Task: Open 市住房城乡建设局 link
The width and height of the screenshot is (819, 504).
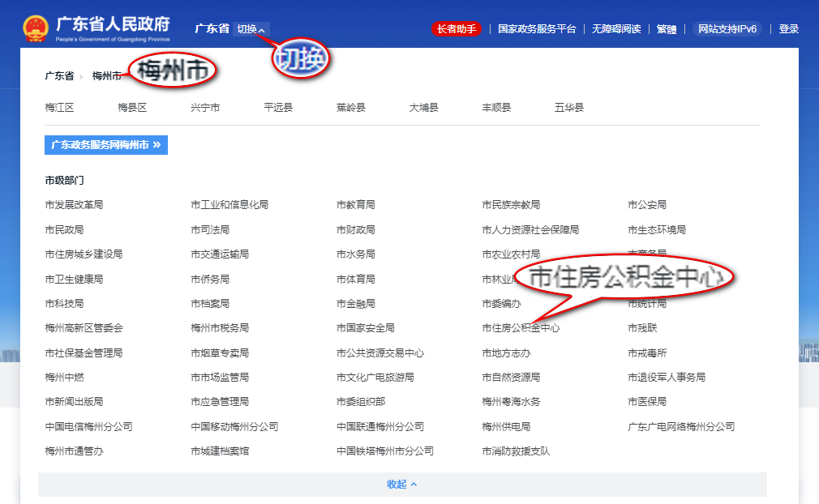Action: [x=84, y=254]
